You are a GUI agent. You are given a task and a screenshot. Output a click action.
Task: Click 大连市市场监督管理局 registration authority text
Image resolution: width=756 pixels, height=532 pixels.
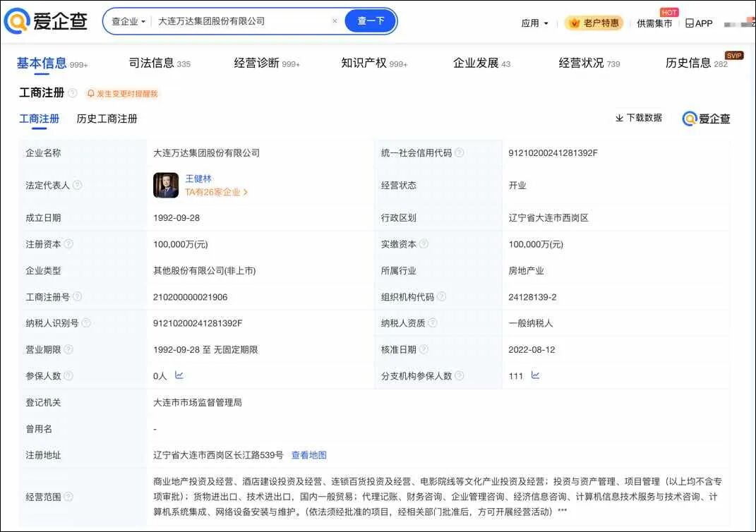(x=198, y=402)
